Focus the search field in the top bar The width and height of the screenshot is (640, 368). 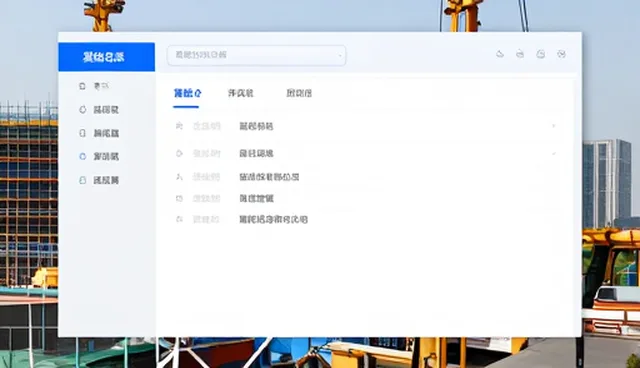coord(257,55)
